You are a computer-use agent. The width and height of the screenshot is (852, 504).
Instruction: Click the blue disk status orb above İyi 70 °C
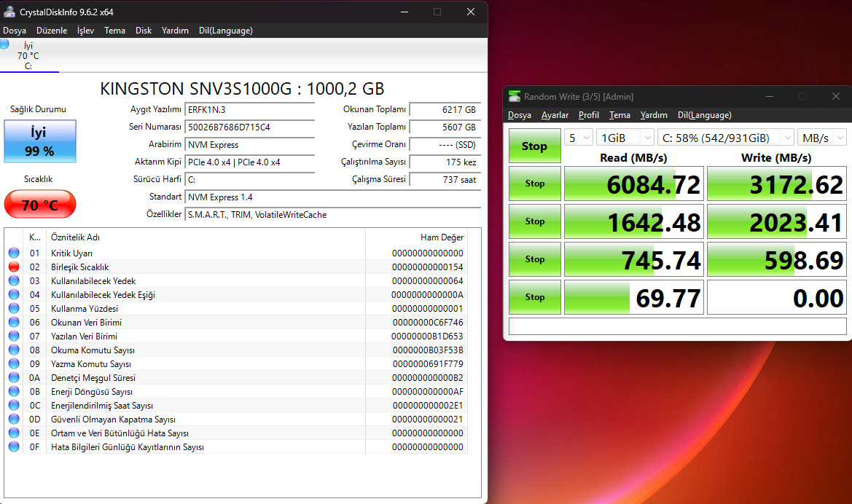4,44
